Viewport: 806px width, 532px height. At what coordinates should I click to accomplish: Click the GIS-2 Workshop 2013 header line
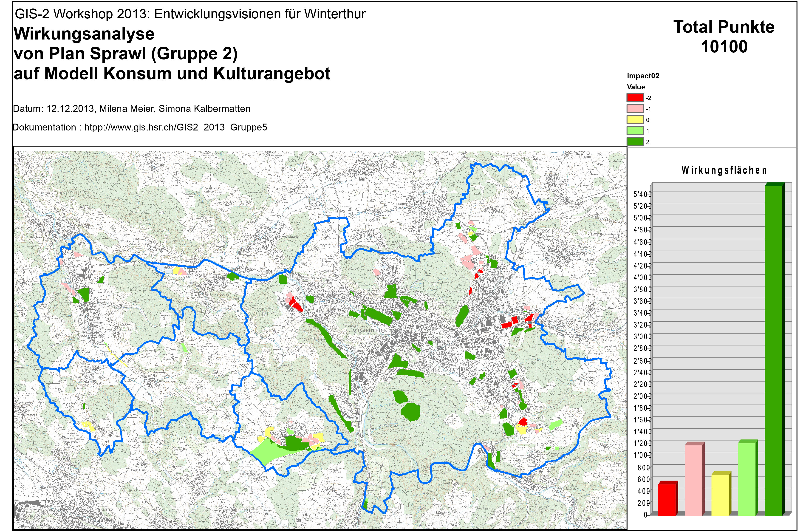[190, 14]
